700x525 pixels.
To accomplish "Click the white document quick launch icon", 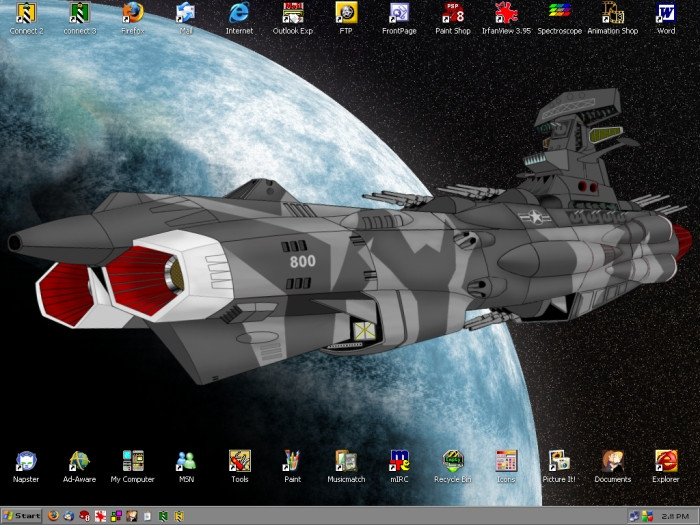I will 147,516.
